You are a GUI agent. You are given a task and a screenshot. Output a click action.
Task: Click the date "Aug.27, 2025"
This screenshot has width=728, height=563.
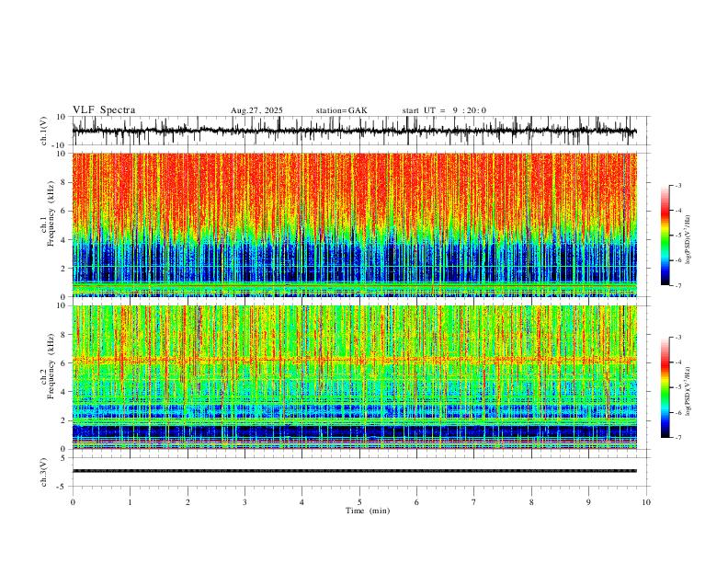(256, 110)
